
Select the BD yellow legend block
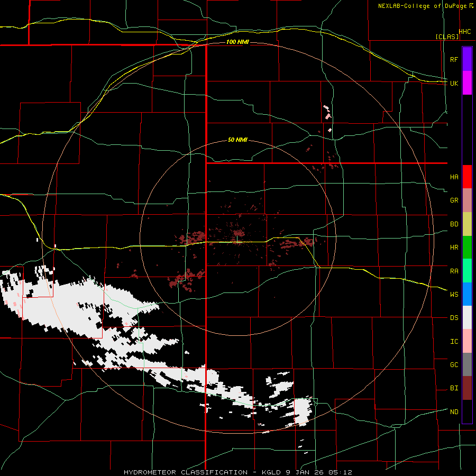pos(467,224)
